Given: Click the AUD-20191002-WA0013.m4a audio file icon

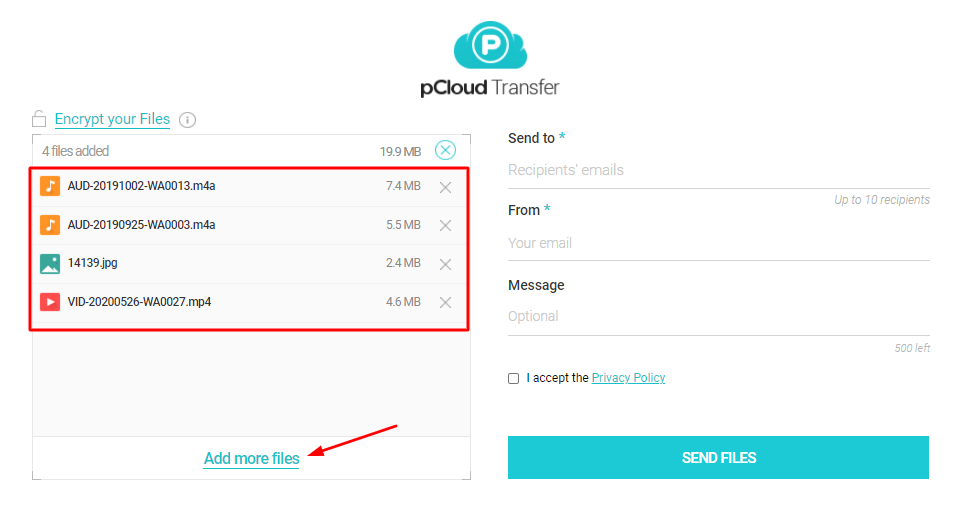Looking at the screenshot, I should (50, 186).
